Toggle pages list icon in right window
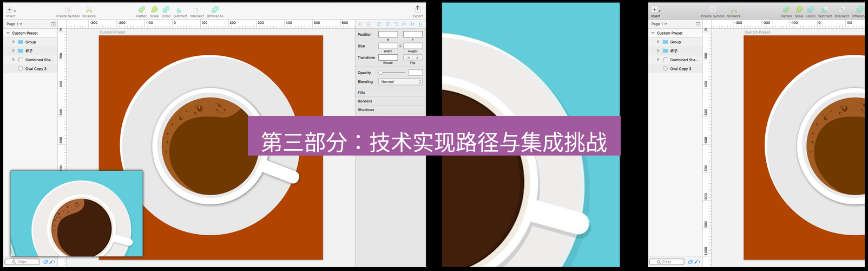The height and width of the screenshot is (271, 868). (698, 24)
